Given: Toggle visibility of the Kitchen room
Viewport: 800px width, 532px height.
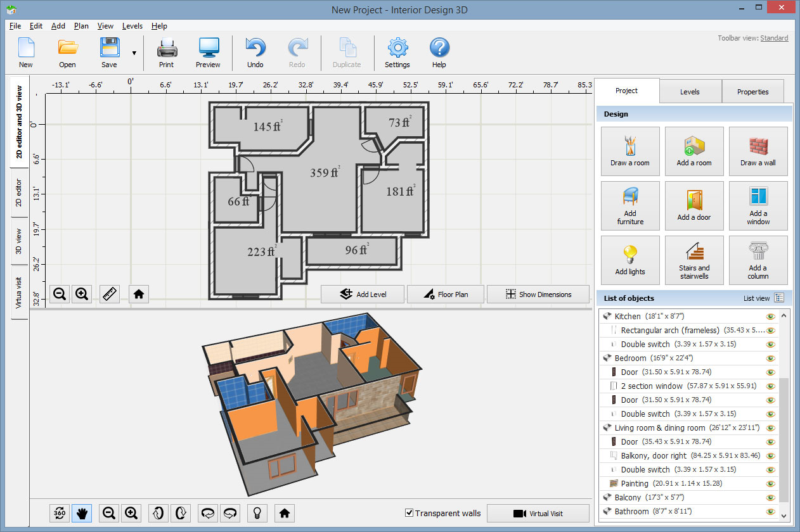Looking at the screenshot, I should pyautogui.click(x=770, y=315).
